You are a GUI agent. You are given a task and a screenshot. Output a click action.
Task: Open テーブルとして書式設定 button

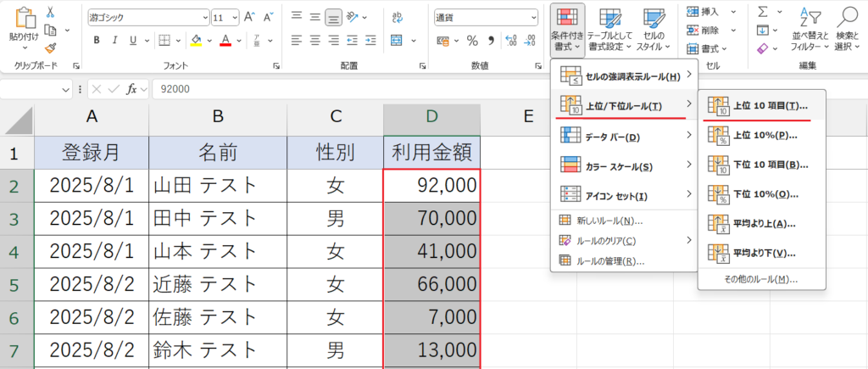(x=609, y=30)
